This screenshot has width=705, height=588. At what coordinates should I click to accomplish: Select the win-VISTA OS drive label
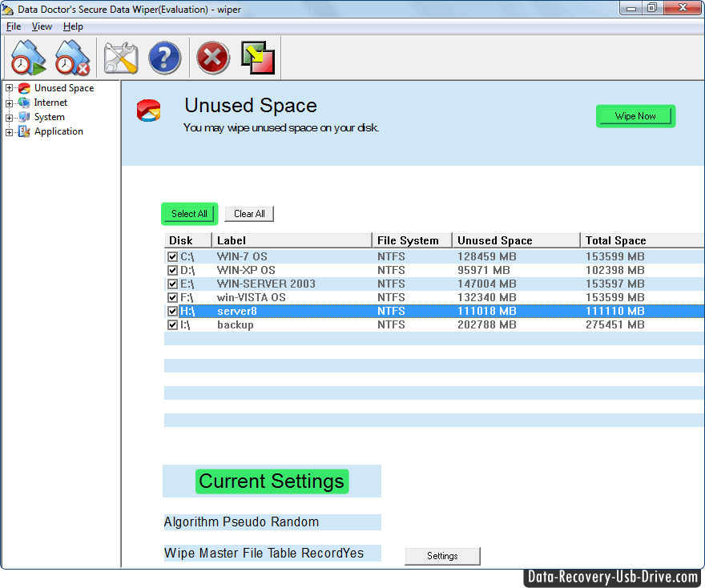252,297
